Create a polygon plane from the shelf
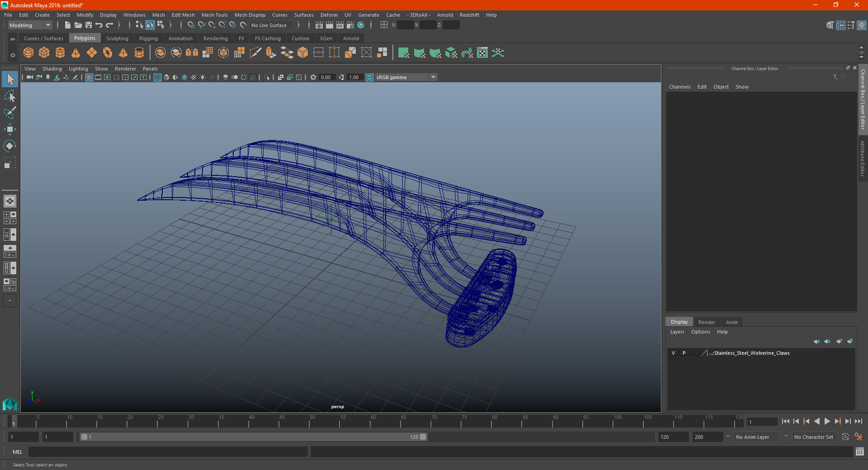 click(92, 53)
